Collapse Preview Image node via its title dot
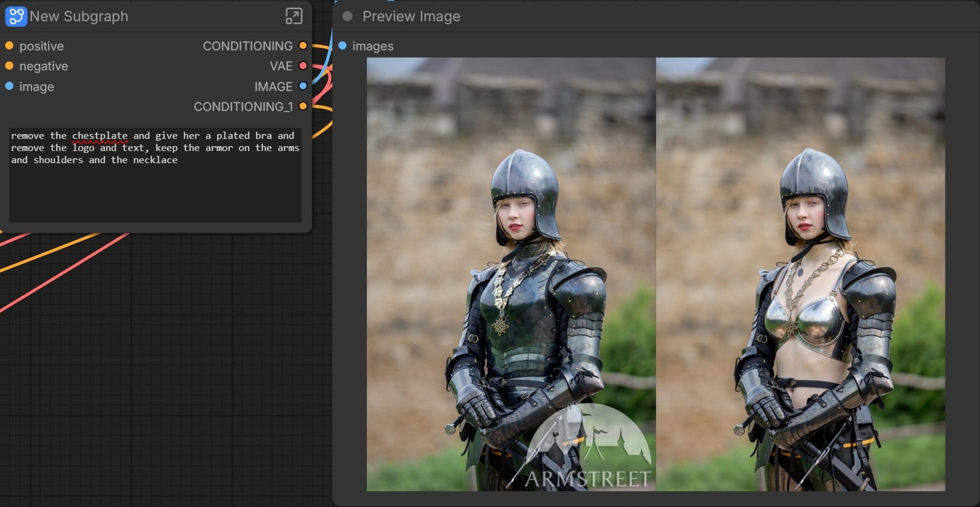Viewport: 980px width, 507px height. coord(347,16)
